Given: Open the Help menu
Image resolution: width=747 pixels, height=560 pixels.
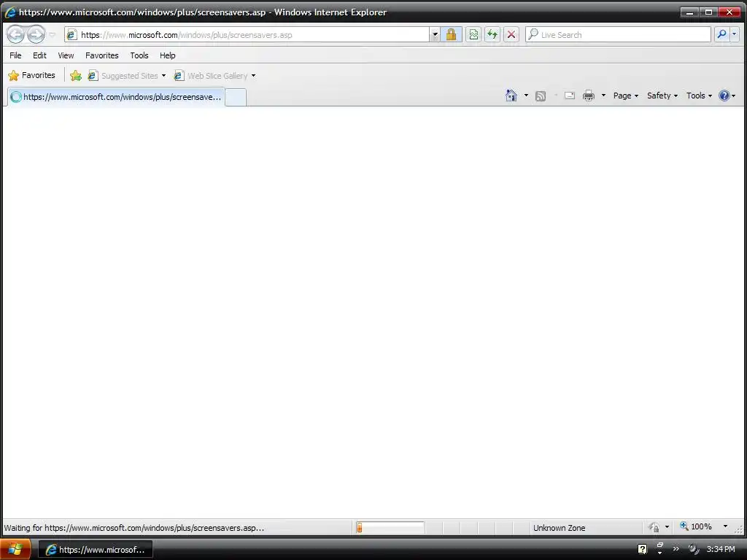Looking at the screenshot, I should pyautogui.click(x=167, y=55).
